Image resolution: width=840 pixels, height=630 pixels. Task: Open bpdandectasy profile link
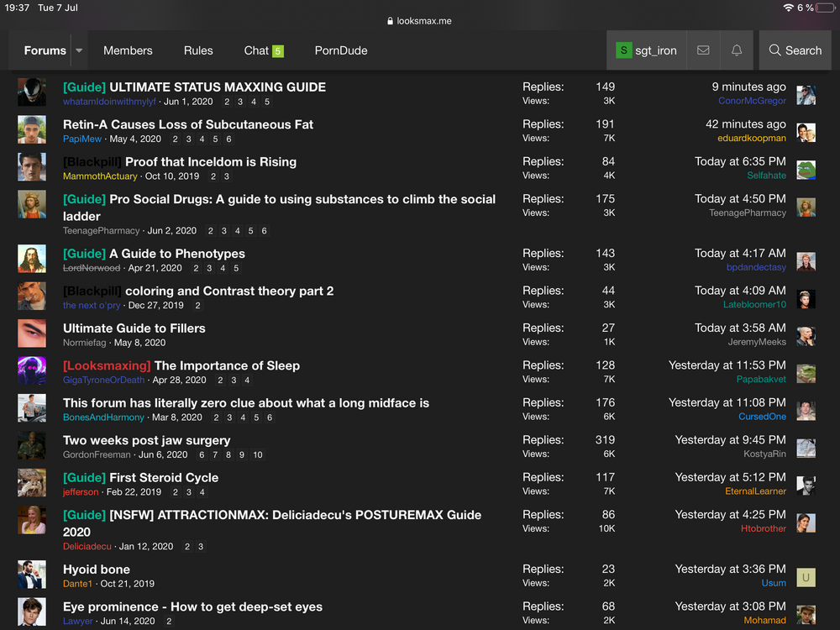point(757,267)
